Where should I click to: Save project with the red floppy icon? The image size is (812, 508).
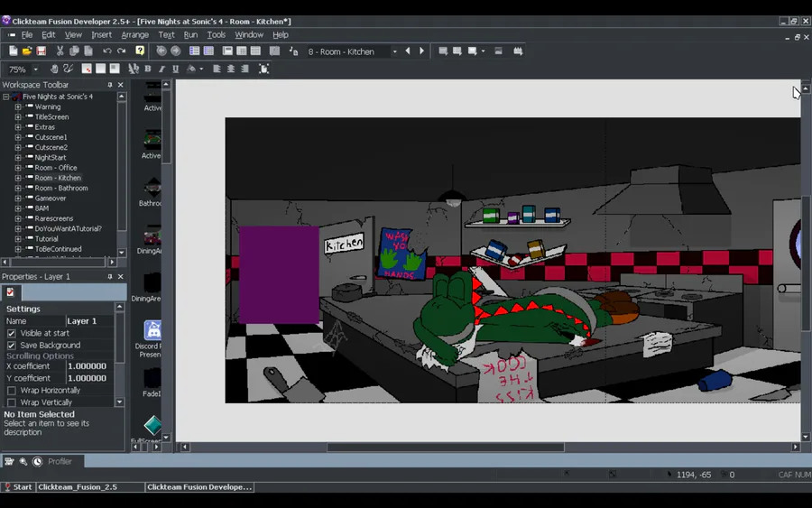coord(41,51)
